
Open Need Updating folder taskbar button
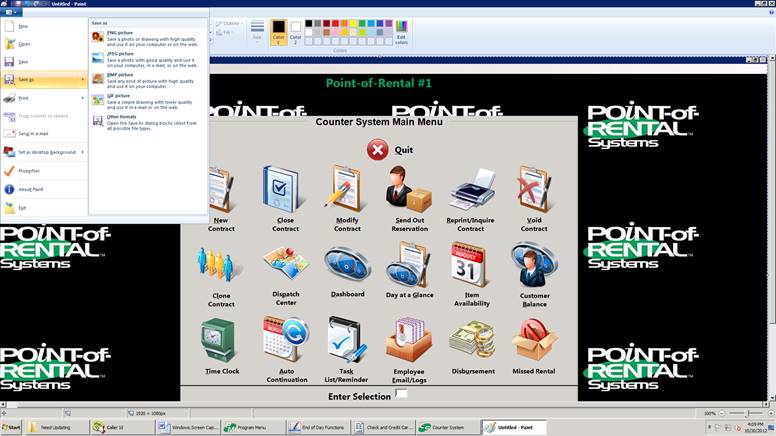coord(56,427)
